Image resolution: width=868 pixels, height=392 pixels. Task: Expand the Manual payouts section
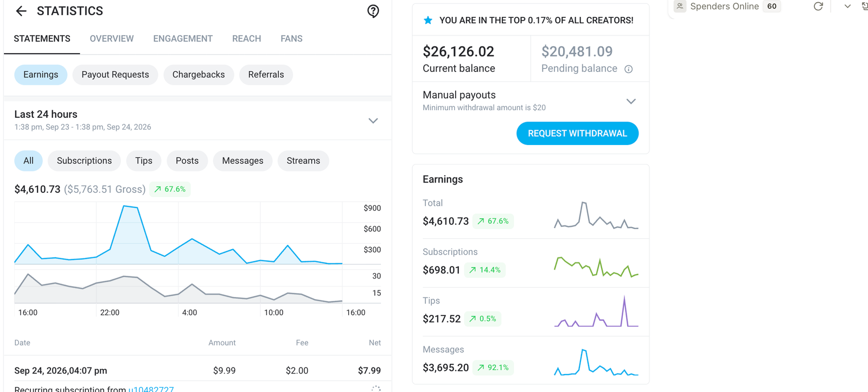pyautogui.click(x=631, y=101)
